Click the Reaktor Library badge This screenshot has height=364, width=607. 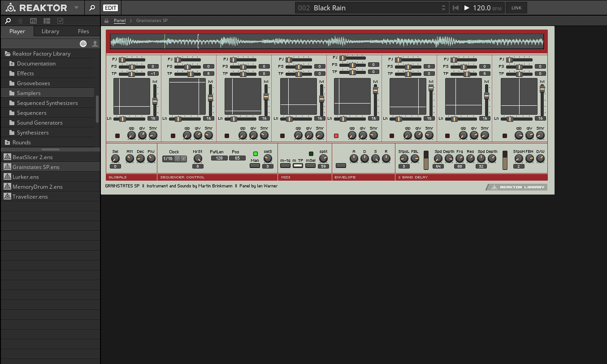click(x=517, y=187)
